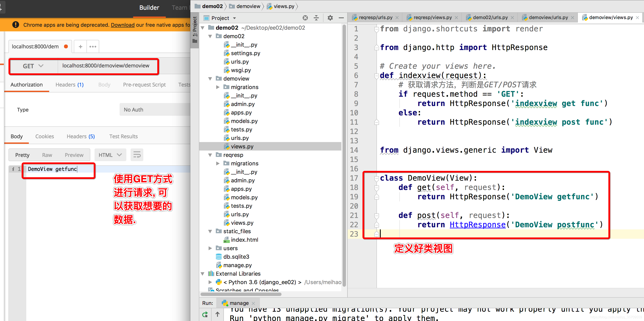This screenshot has width=644, height=321.
Task: Close the reqresp/urls.py editor tab
Action: 397,18
